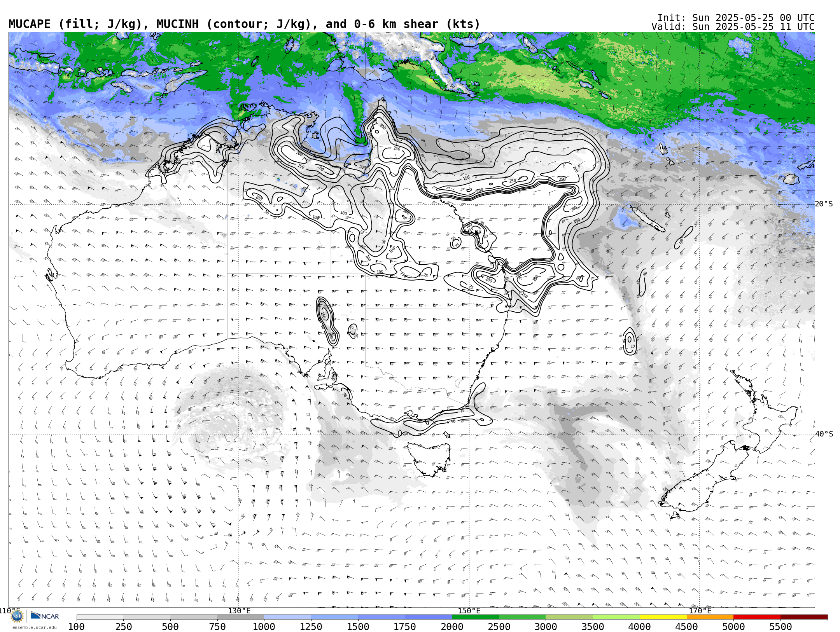Click the 130°E longitude label

(239, 611)
